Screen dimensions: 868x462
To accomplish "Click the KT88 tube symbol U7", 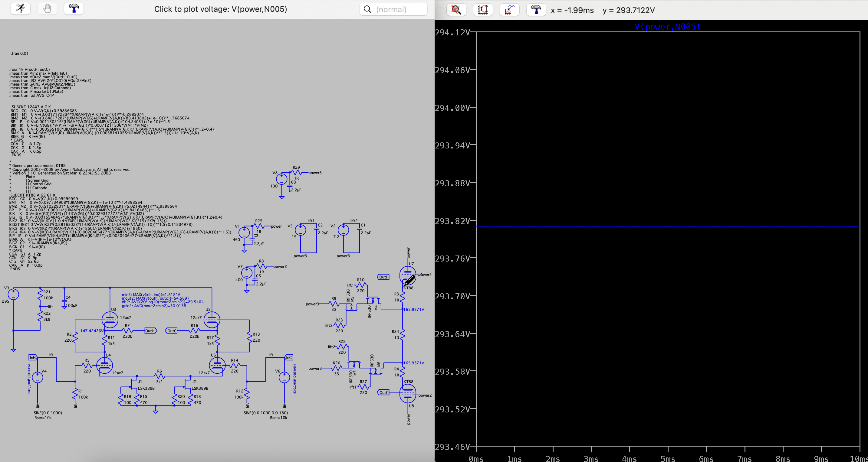I will click(407, 275).
